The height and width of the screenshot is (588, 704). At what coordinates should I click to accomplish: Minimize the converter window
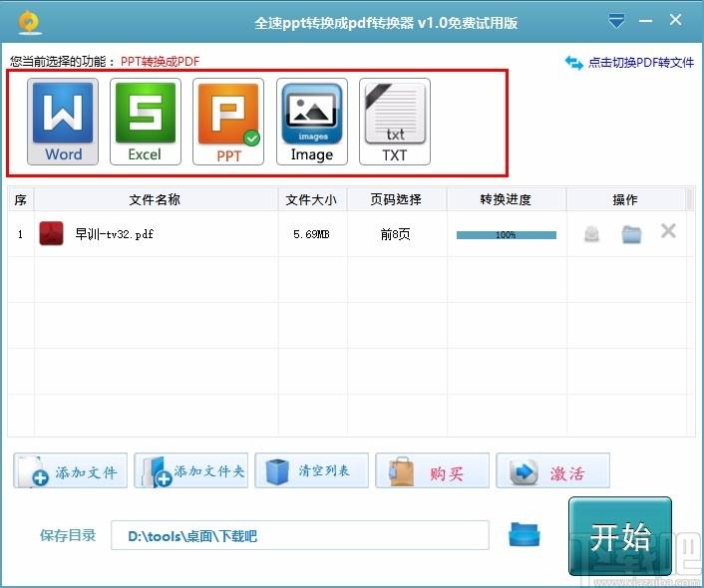645,21
